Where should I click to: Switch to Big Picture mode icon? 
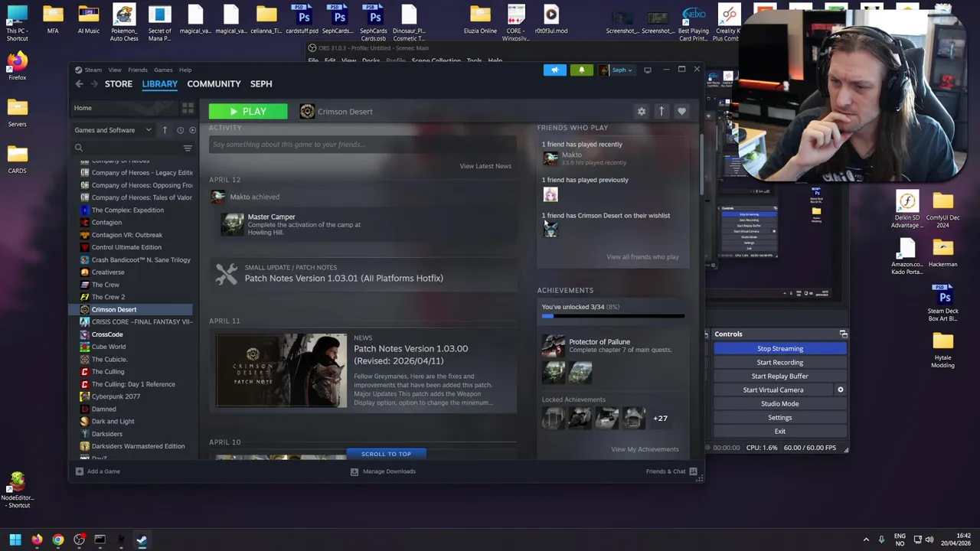click(648, 70)
